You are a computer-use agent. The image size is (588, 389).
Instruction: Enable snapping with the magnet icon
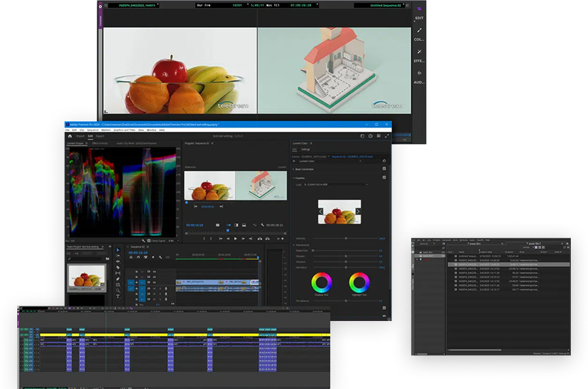coord(137,257)
